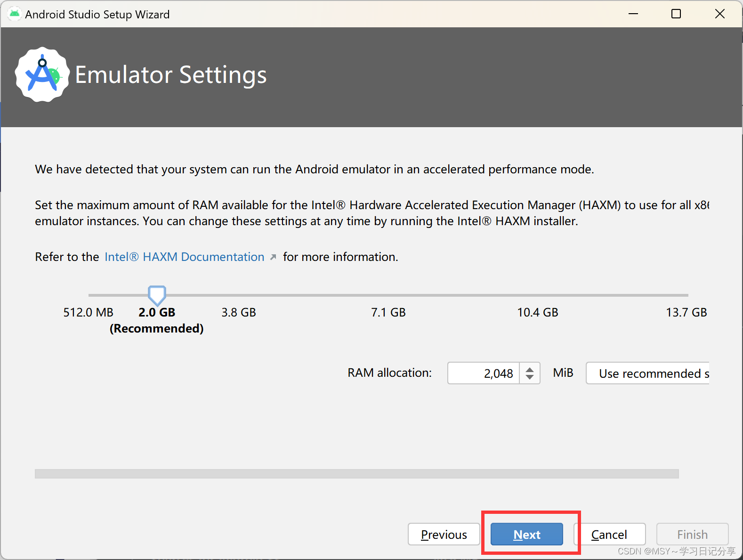Minimize the Setup Wizard window
The width and height of the screenshot is (743, 560).
[633, 14]
